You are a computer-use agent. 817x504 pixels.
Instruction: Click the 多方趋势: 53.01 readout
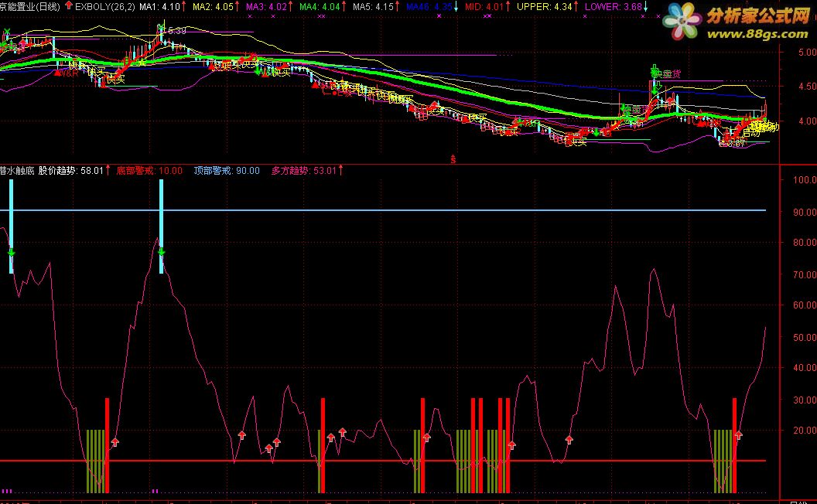(304, 170)
